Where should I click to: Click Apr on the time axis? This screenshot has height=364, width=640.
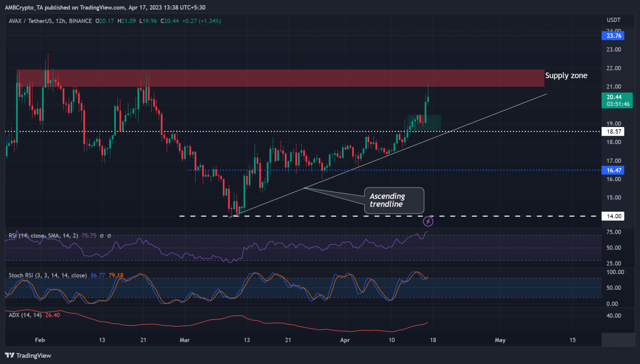(345, 340)
